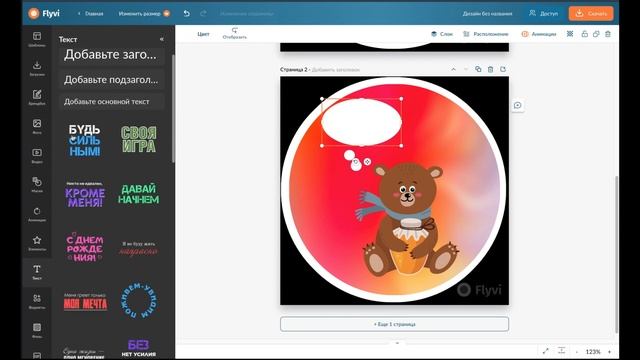Add one more page button
The image size is (640, 360).
(394, 324)
